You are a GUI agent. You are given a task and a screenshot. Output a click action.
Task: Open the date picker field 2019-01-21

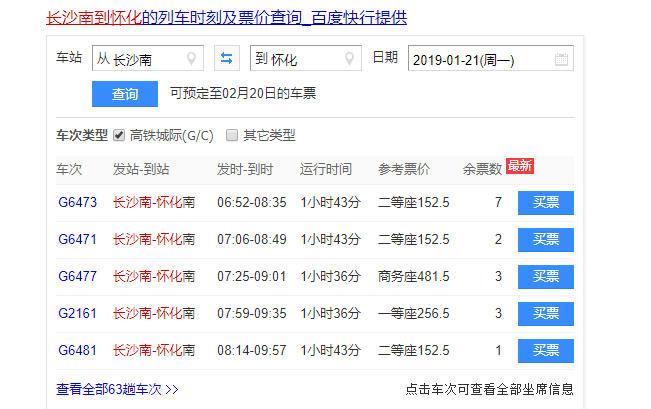tap(480, 59)
